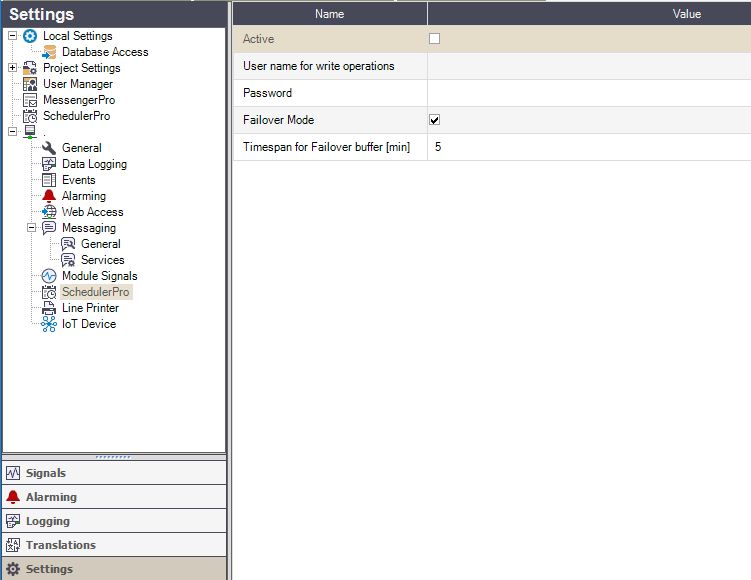Image resolution: width=751 pixels, height=580 pixels.
Task: Uncheck the Failover Mode checkbox
Action: click(x=434, y=120)
